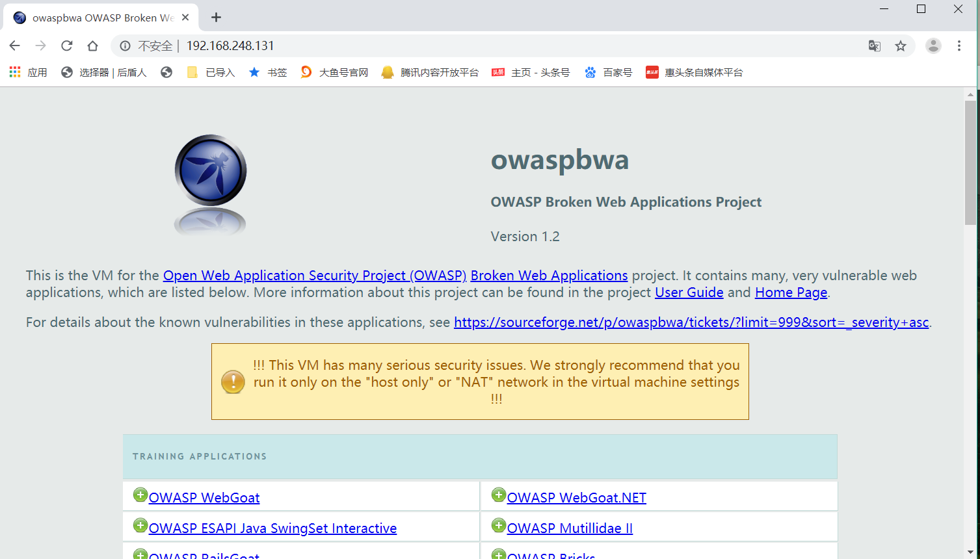
Task: Click the TRAINING APPLICATIONS section header
Action: click(480, 457)
